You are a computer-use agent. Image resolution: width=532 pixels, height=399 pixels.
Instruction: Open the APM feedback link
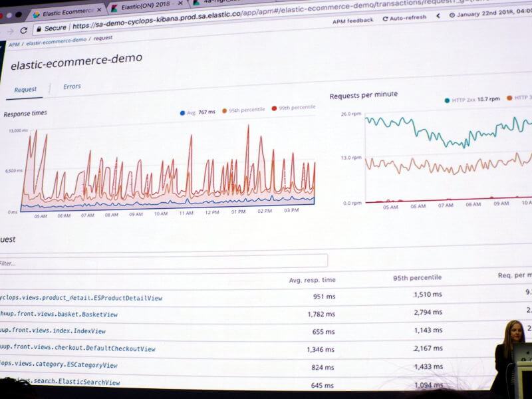(352, 21)
